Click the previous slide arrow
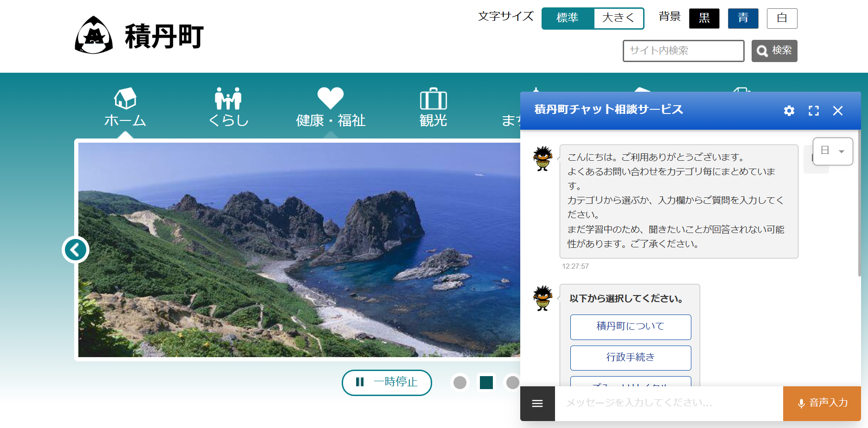The image size is (868, 428). (75, 249)
